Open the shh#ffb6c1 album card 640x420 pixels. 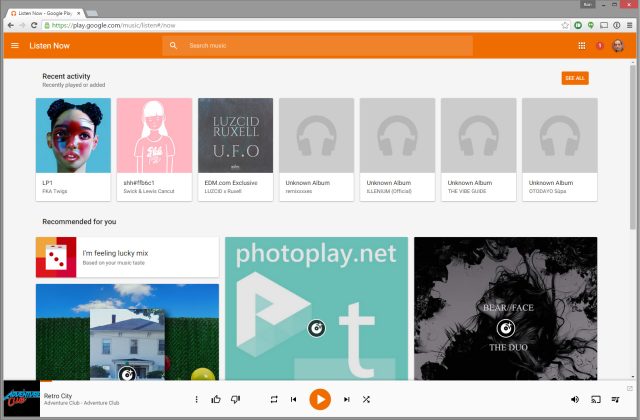pos(154,149)
